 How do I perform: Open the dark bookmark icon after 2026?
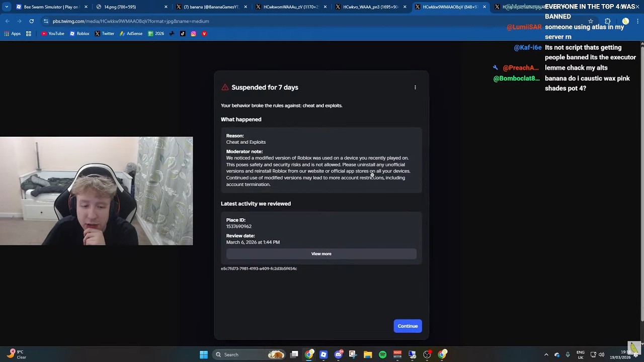[x=172, y=34]
